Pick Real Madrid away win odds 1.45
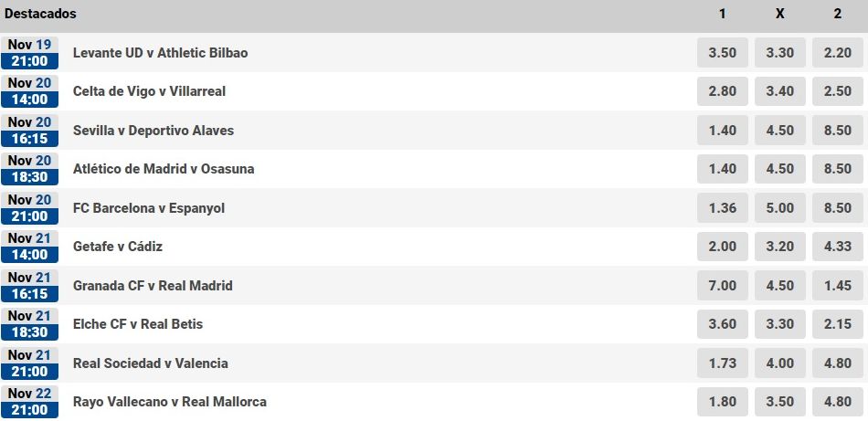 pos(837,286)
